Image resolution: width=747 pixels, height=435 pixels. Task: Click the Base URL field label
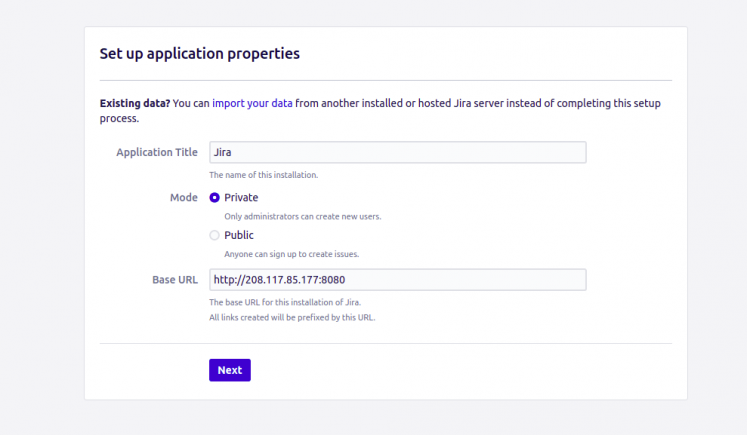coord(174,280)
